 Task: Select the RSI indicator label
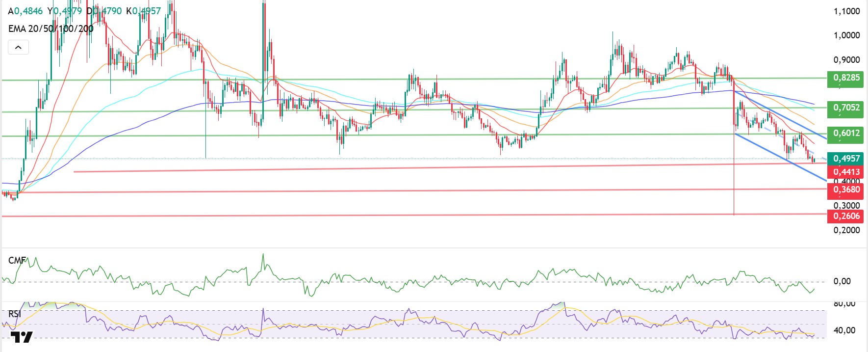tap(15, 314)
